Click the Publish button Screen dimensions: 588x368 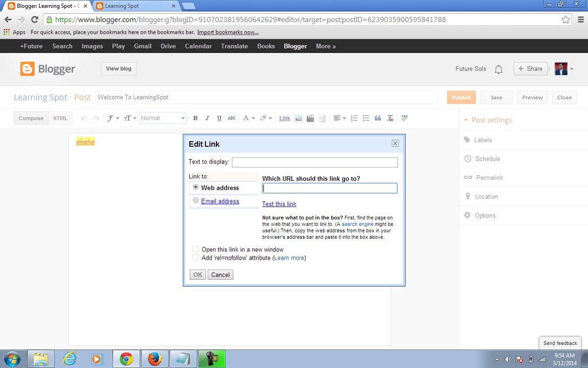coord(461,97)
